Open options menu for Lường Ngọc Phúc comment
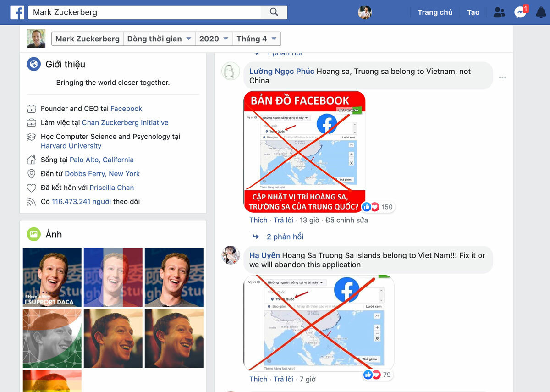The width and height of the screenshot is (550, 392). click(x=502, y=77)
